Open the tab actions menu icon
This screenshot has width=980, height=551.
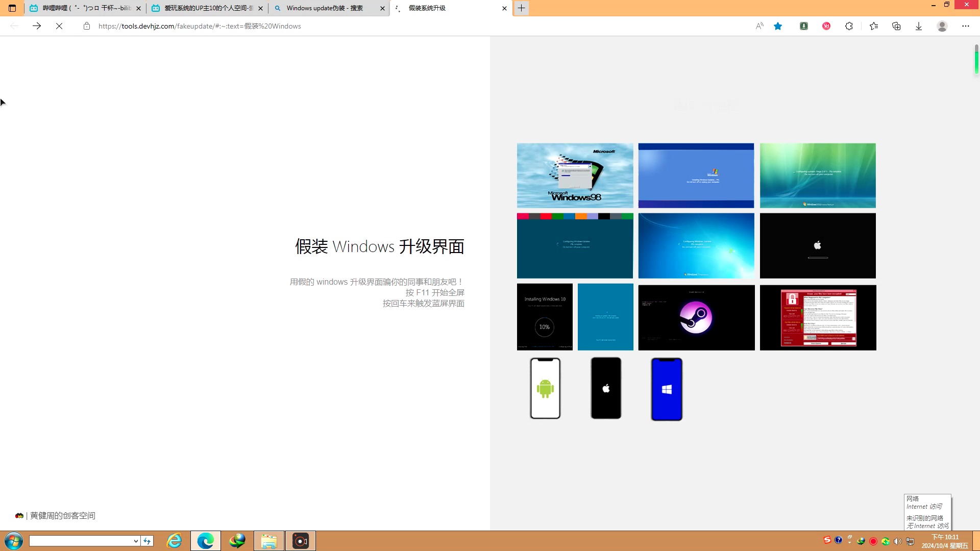pos(12,8)
